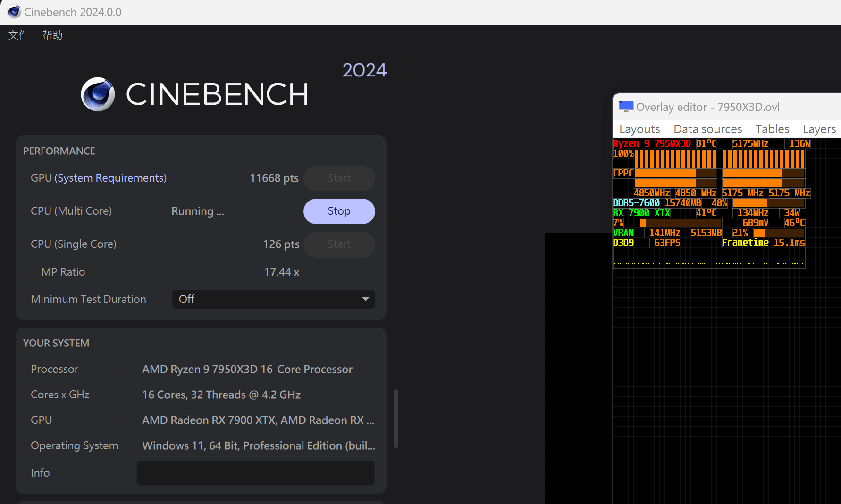This screenshot has height=504, width=841.
Task: Click the 100% CPU usage bar graph
Action: (x=720, y=159)
